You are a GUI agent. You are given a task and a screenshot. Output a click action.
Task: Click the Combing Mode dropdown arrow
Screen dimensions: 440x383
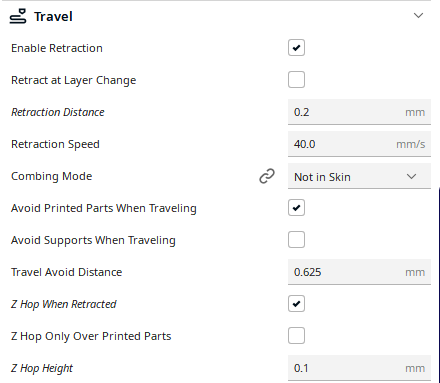pyautogui.click(x=412, y=176)
